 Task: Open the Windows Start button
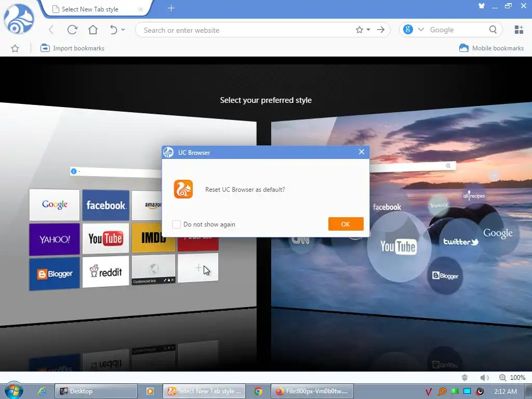[x=13, y=391]
